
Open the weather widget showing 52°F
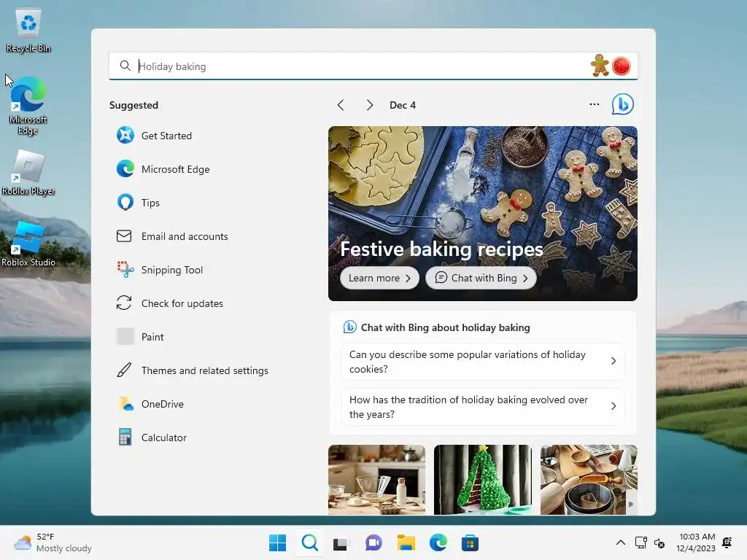coord(53,542)
